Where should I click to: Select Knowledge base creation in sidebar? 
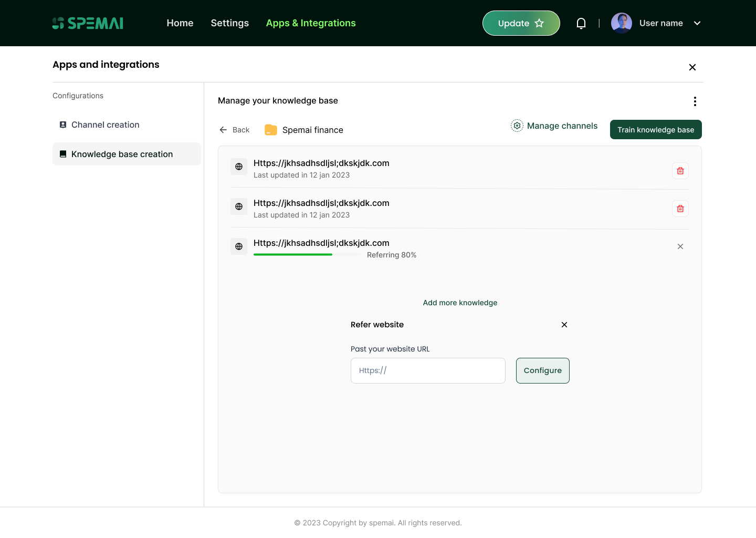[x=127, y=154]
